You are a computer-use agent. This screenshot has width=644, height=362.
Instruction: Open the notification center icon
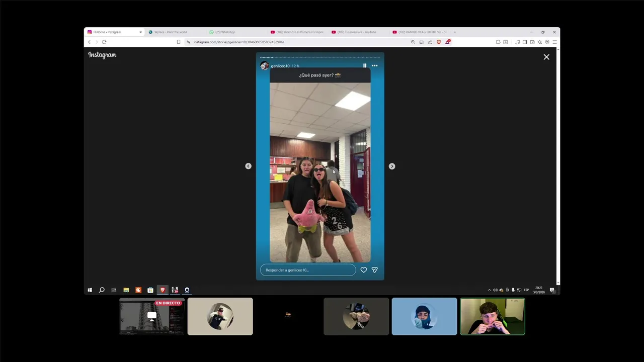(552, 290)
